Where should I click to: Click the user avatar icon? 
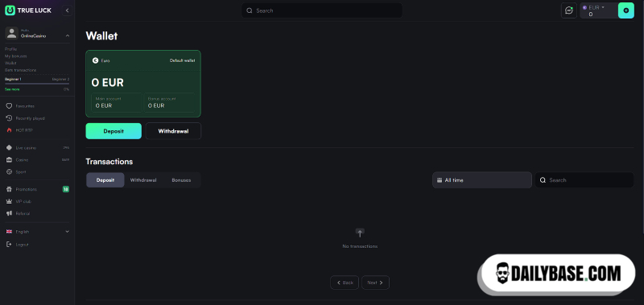(12, 33)
